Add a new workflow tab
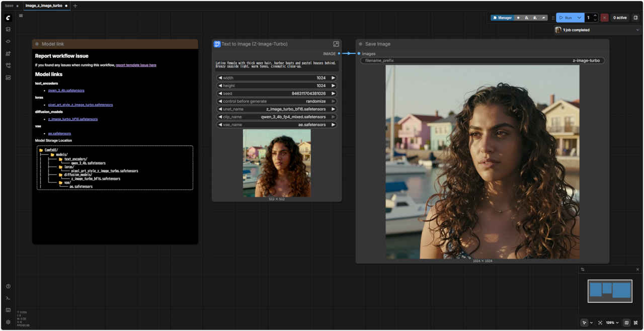644x331 pixels. point(75,6)
